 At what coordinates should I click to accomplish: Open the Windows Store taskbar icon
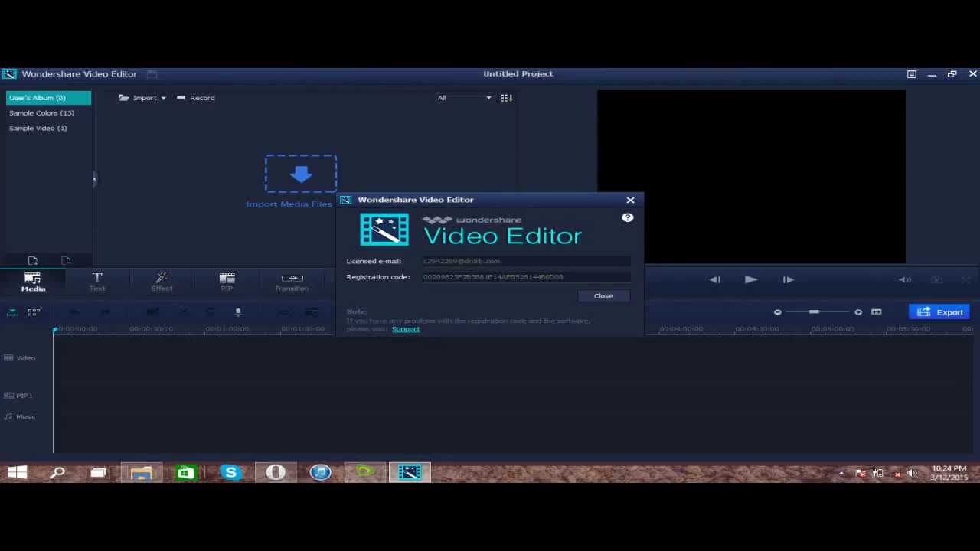185,473
